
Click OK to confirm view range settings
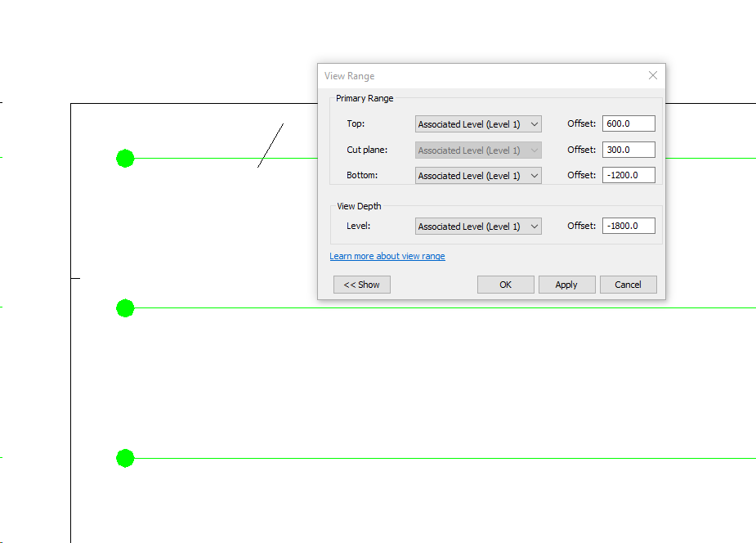[x=505, y=285]
